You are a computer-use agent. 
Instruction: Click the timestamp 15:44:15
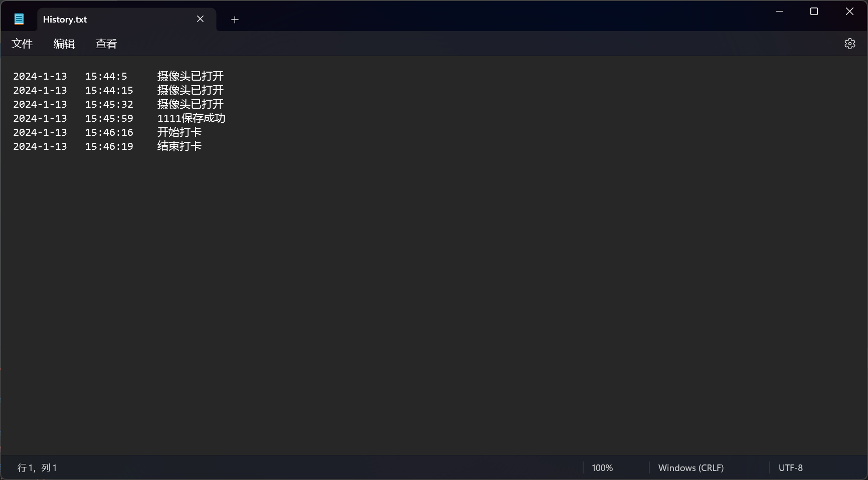click(109, 90)
